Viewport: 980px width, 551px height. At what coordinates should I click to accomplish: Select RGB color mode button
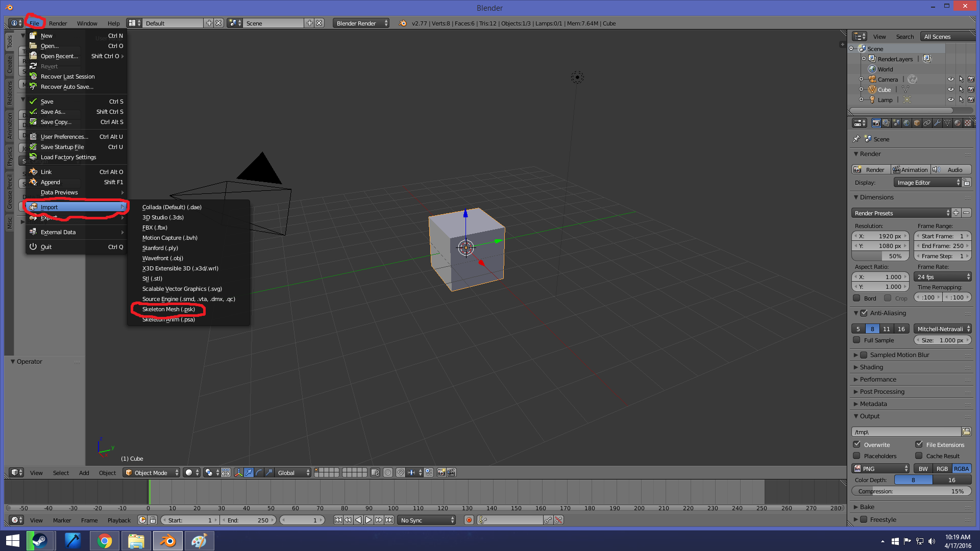pos(942,468)
